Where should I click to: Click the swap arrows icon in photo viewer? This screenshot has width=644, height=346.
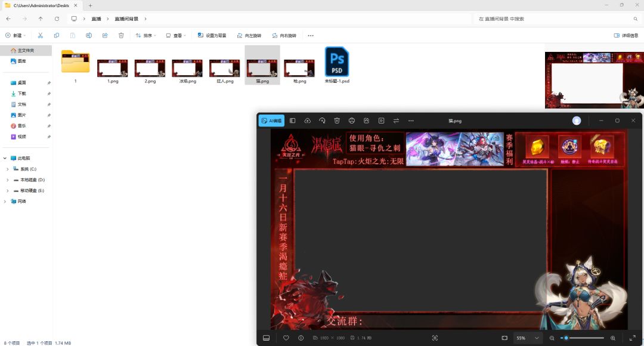[396, 121]
